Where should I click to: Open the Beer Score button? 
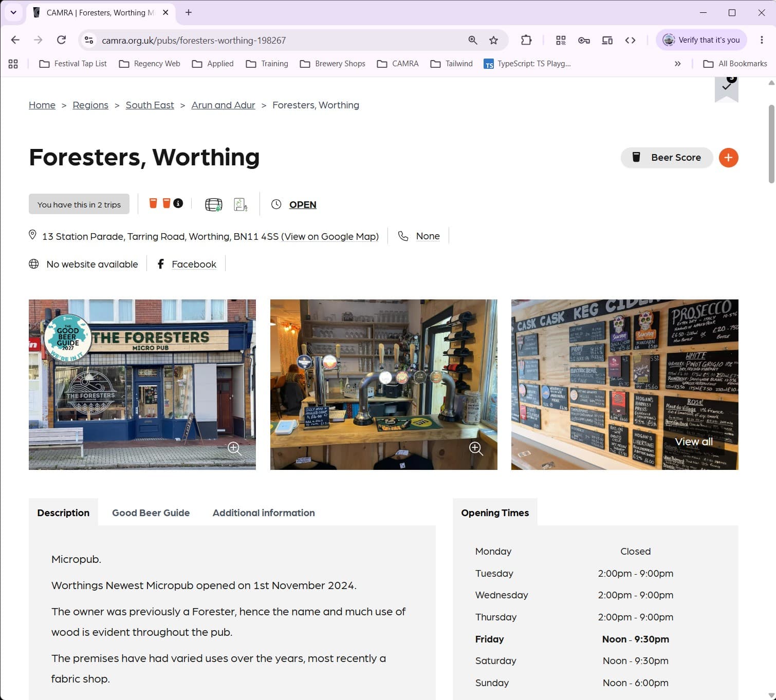click(x=667, y=158)
